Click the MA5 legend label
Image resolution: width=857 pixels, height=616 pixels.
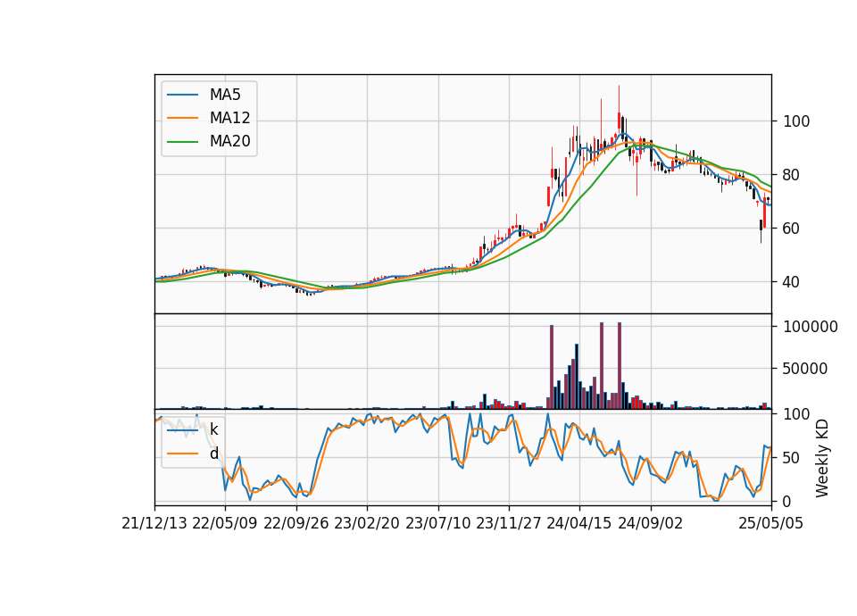[x=225, y=95]
